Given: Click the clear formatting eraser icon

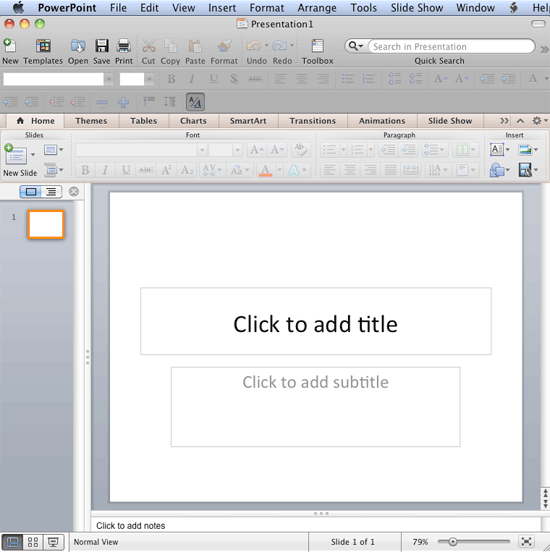Looking at the screenshot, I should tap(300, 150).
